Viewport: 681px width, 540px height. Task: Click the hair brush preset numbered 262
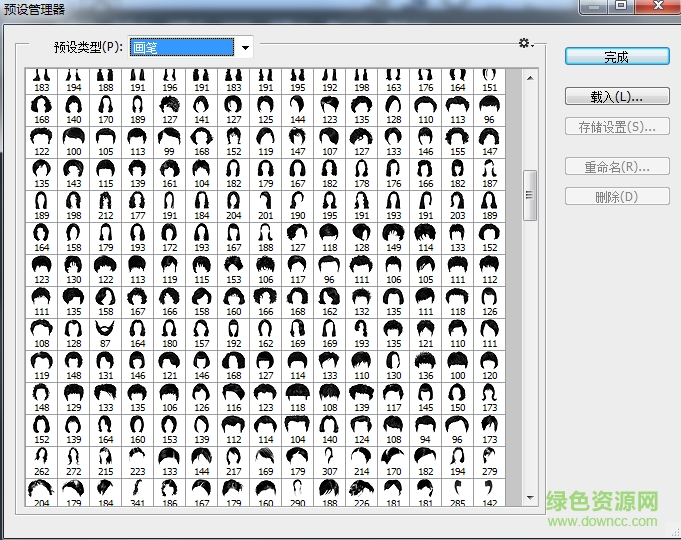[41, 458]
